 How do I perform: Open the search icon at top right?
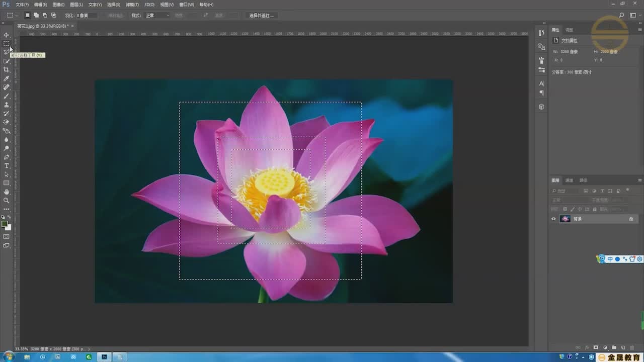[622, 16]
